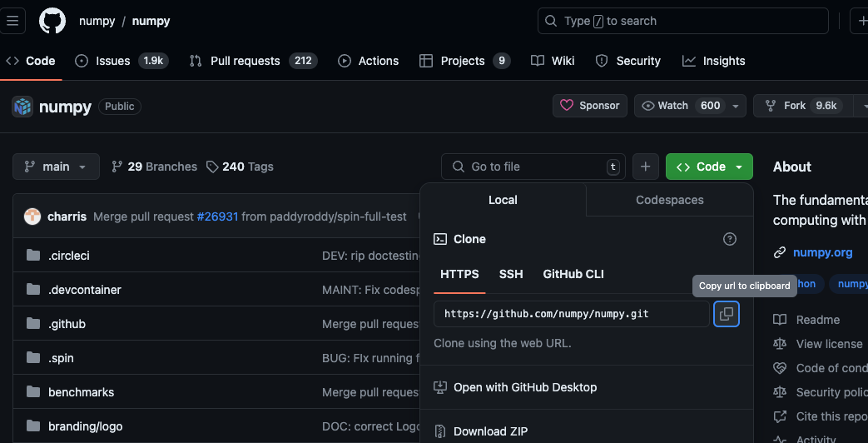Open the .github folder
The image size is (868, 443).
(67, 324)
